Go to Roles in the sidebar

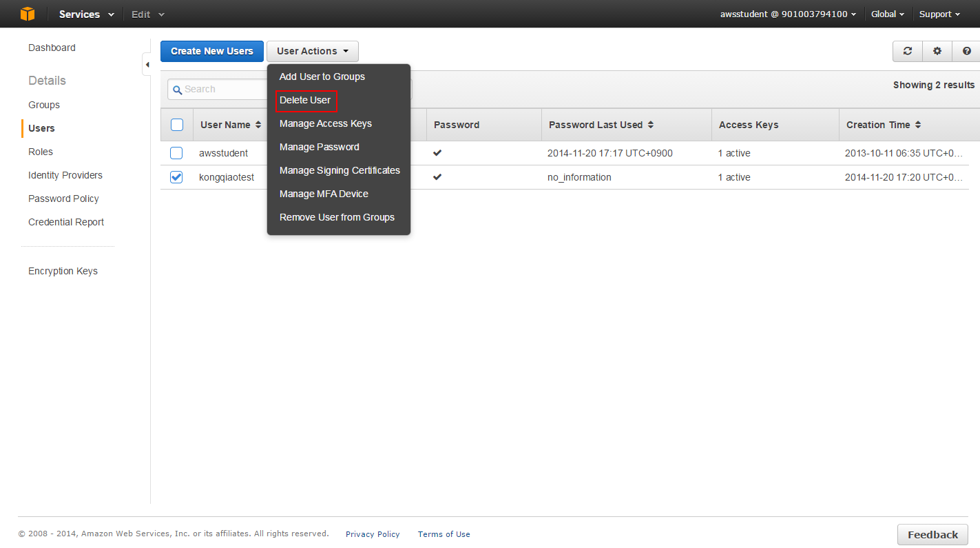41,152
